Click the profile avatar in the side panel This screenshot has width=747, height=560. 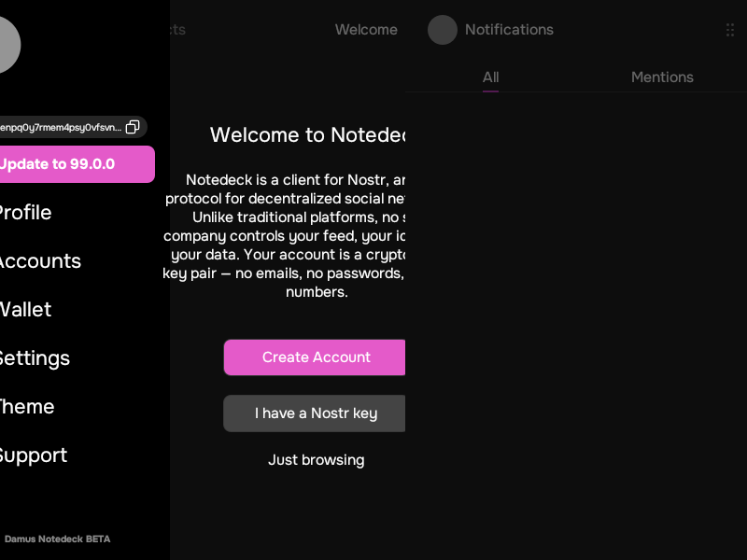(x=5, y=45)
